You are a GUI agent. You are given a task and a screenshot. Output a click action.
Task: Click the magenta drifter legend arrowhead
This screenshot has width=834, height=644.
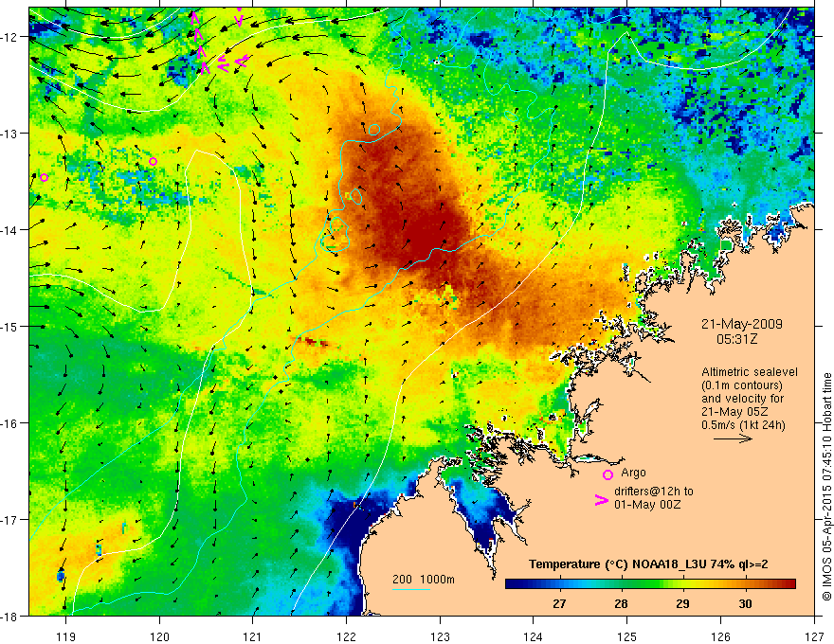click(602, 500)
